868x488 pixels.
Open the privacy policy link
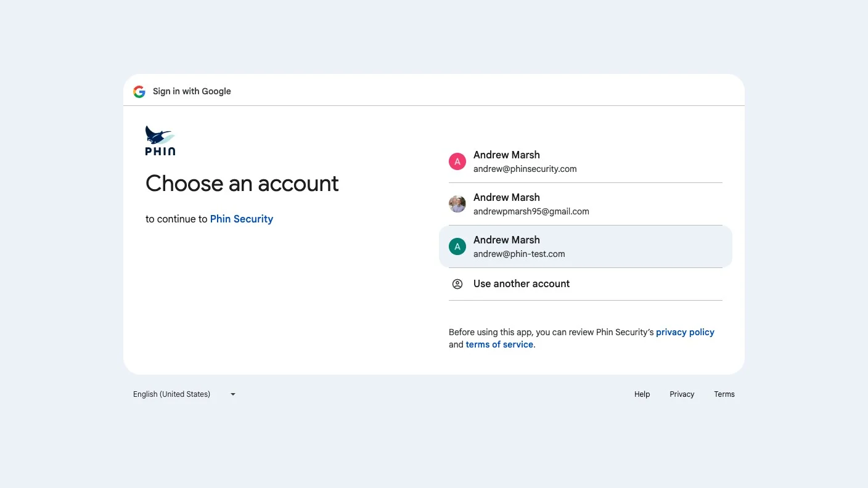tap(685, 332)
